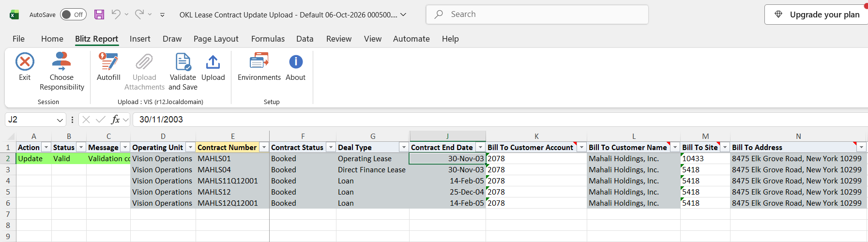This screenshot has height=242, width=868.
Task: Click the Insert Function fx icon
Action: (x=115, y=120)
